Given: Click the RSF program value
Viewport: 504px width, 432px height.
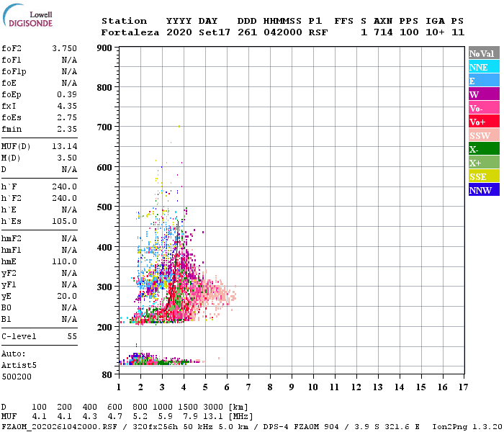Looking at the screenshot, I should (318, 32).
